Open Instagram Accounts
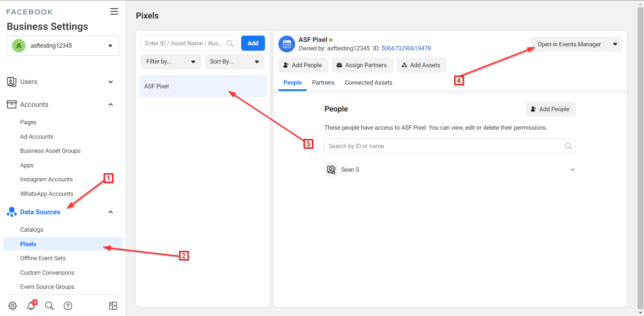644x316 pixels. (x=46, y=179)
